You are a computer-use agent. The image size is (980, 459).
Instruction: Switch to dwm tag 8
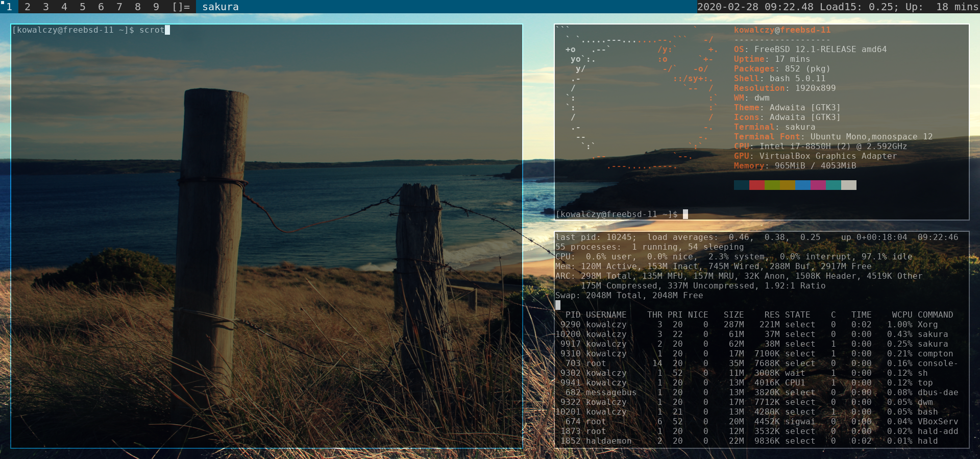pyautogui.click(x=138, y=7)
